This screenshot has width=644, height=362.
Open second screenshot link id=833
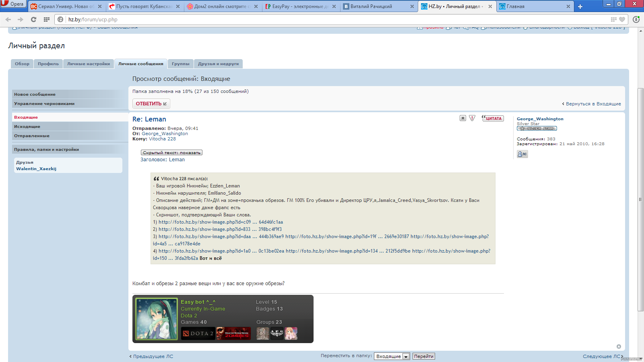(220, 229)
